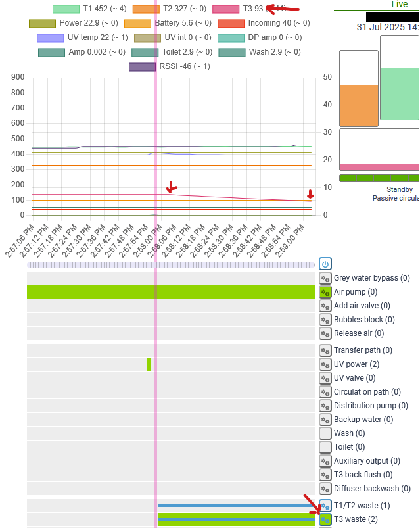Click the UV power activity marker

click(x=149, y=364)
